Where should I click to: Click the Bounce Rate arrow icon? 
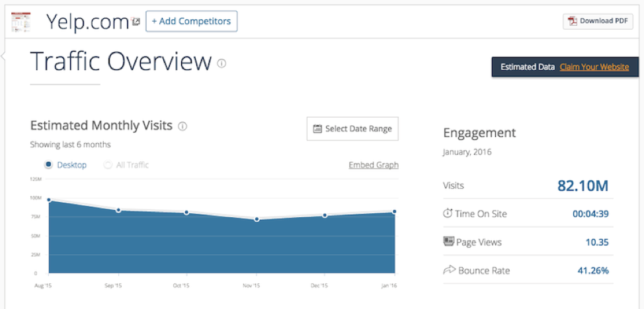(x=450, y=270)
